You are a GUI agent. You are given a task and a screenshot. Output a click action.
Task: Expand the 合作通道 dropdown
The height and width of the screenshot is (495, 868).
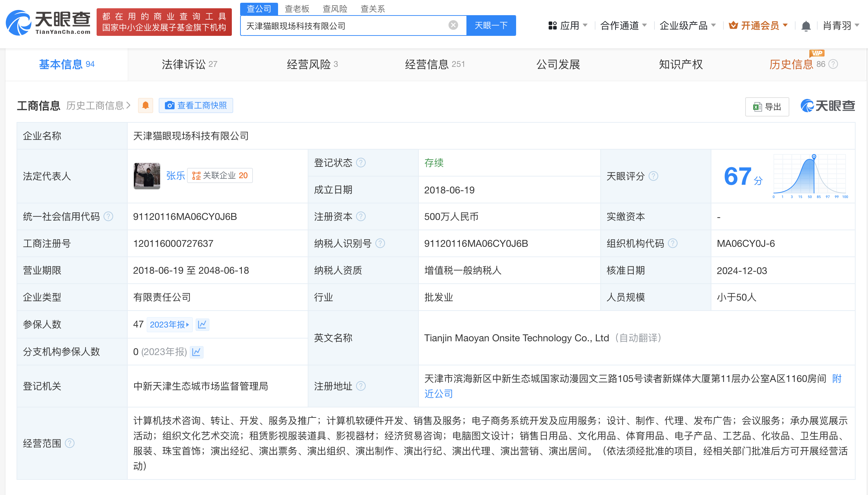pyautogui.click(x=623, y=26)
